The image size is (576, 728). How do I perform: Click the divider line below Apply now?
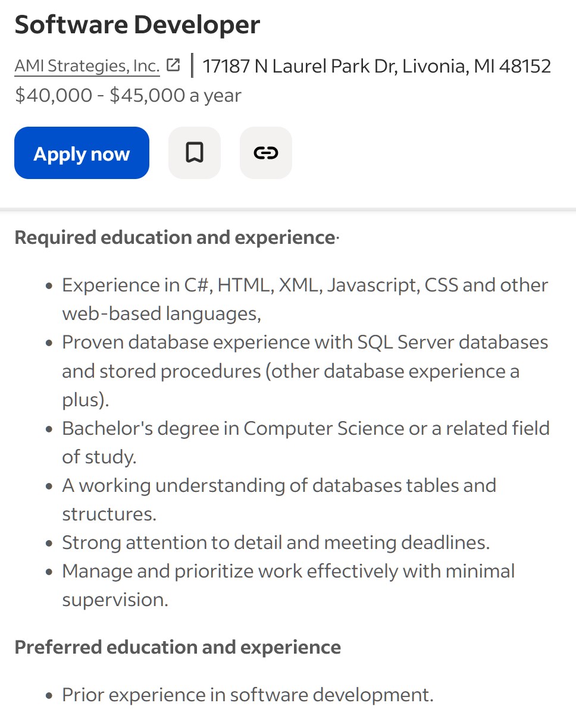point(288,209)
